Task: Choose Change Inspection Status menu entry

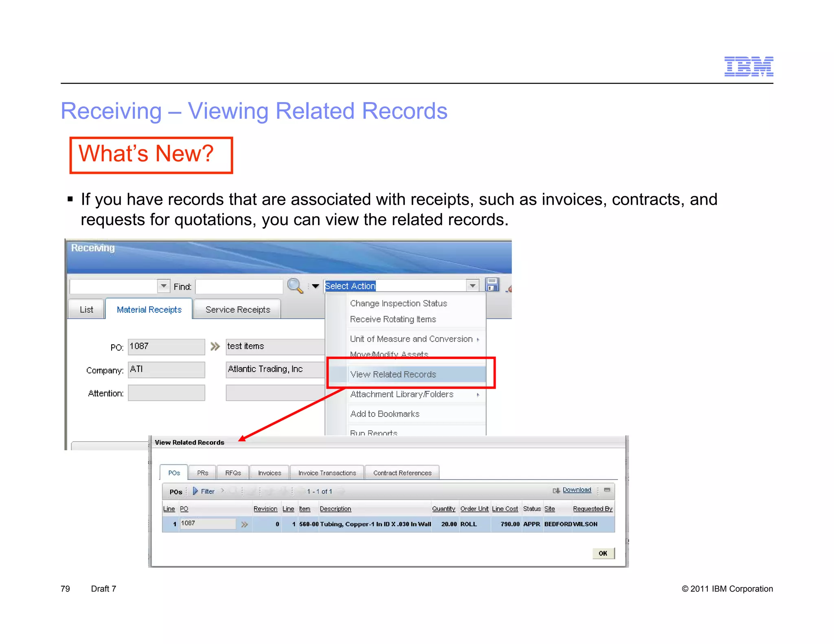Action: (x=398, y=303)
